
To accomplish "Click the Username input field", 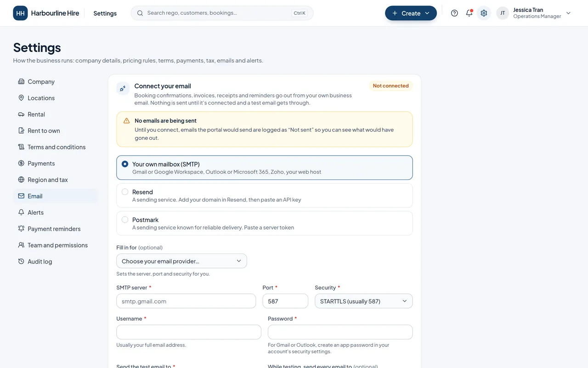I will (x=189, y=332).
